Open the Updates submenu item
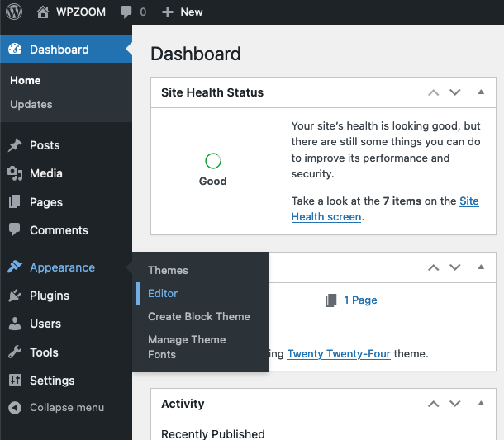This screenshot has width=504, height=440. coord(31,104)
